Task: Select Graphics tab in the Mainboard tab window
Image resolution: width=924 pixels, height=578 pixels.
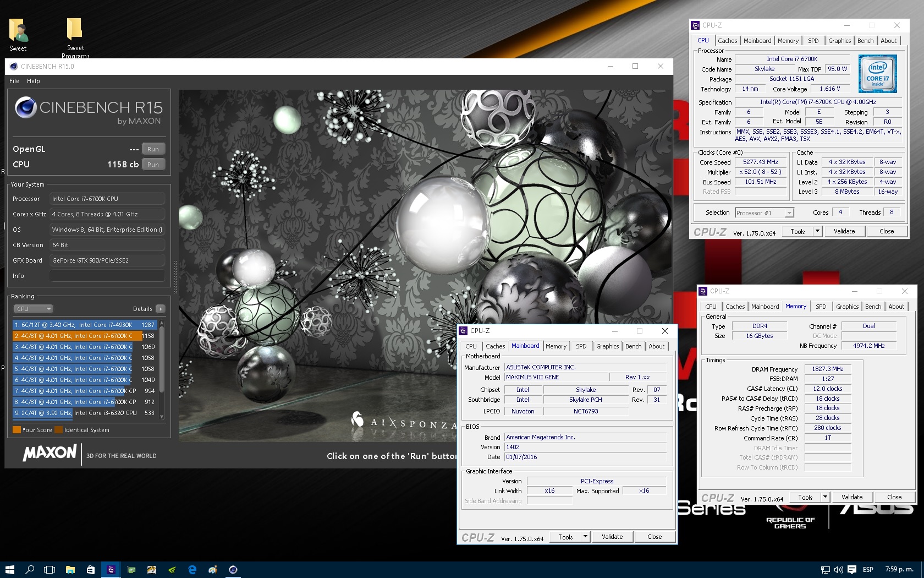Action: (607, 346)
